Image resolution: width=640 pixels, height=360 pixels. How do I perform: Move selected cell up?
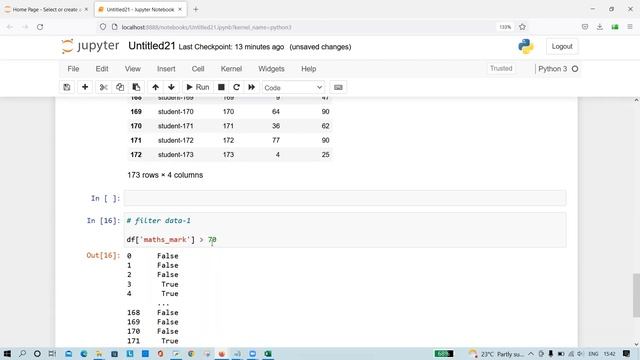point(156,87)
